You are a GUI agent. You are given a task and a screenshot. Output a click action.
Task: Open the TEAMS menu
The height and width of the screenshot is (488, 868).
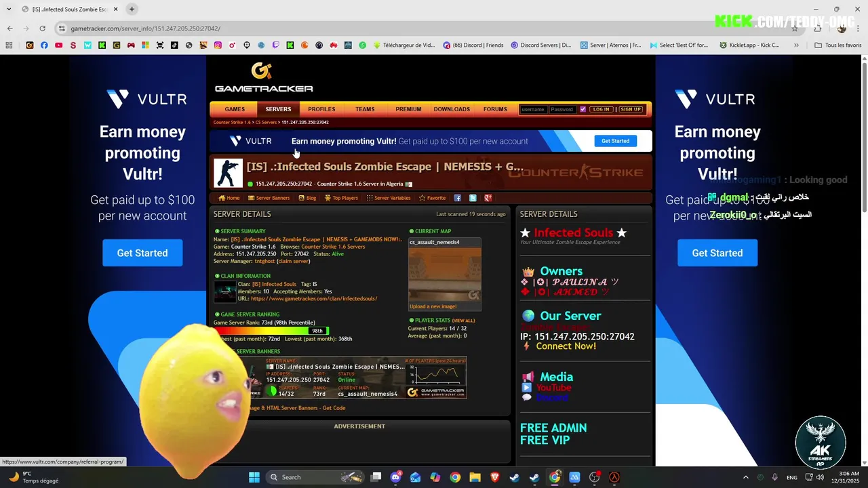click(365, 109)
